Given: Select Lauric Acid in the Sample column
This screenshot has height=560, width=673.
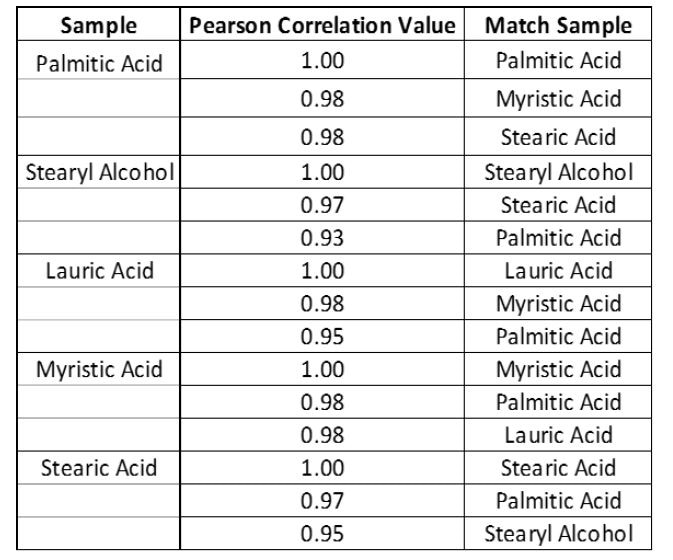Looking at the screenshot, I should [x=98, y=270].
